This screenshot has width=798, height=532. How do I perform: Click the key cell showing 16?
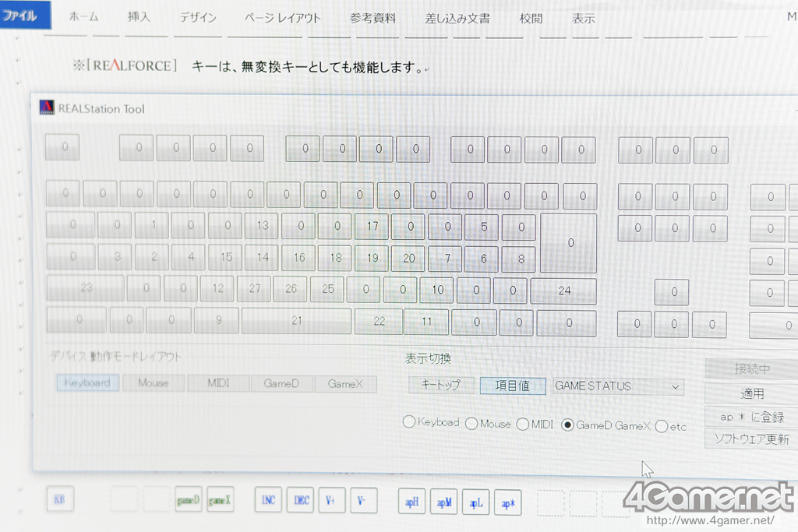298,258
